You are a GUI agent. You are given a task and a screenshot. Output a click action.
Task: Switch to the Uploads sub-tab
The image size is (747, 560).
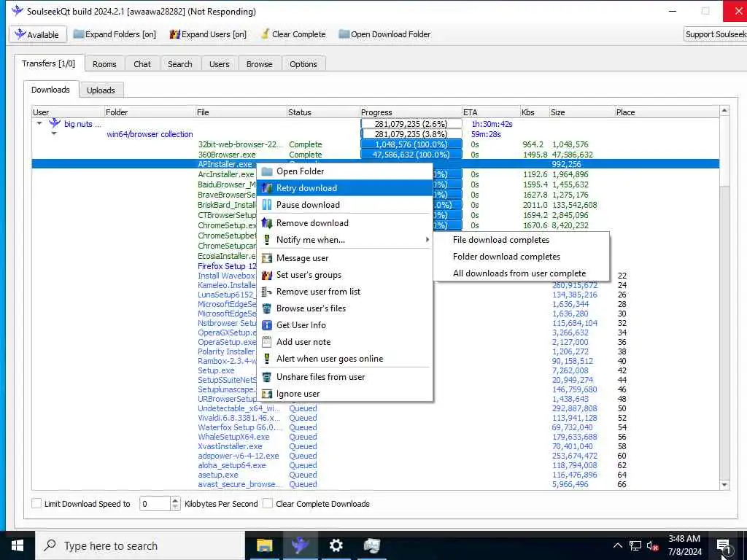tap(101, 90)
